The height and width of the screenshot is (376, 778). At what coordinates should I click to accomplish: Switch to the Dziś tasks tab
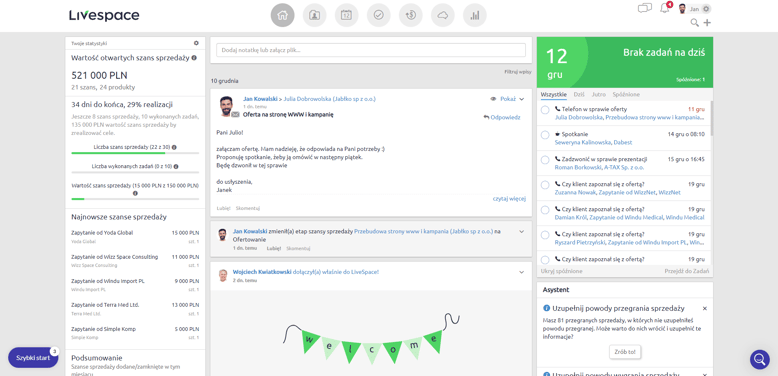click(x=579, y=94)
